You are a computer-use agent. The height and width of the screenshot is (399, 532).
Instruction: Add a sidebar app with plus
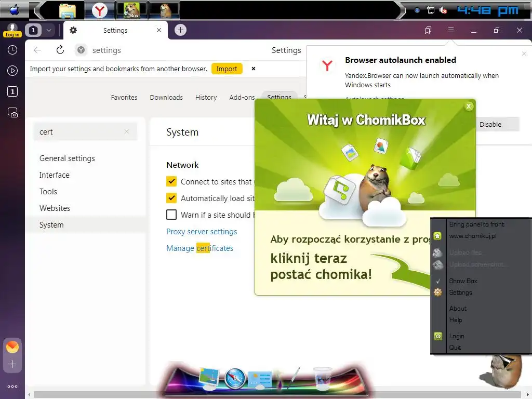point(12,364)
